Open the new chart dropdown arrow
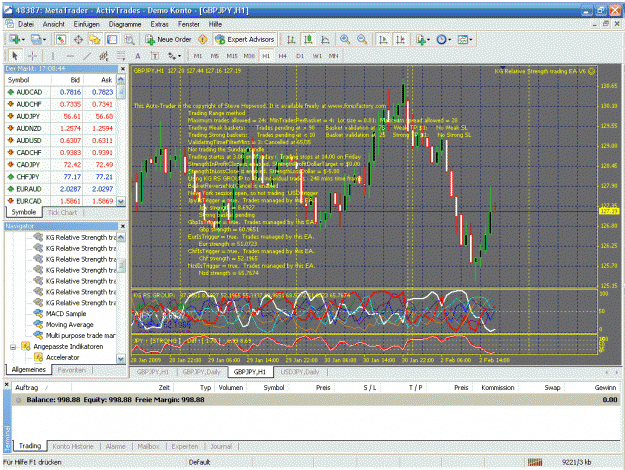This screenshot has height=470, width=625. click(x=24, y=39)
